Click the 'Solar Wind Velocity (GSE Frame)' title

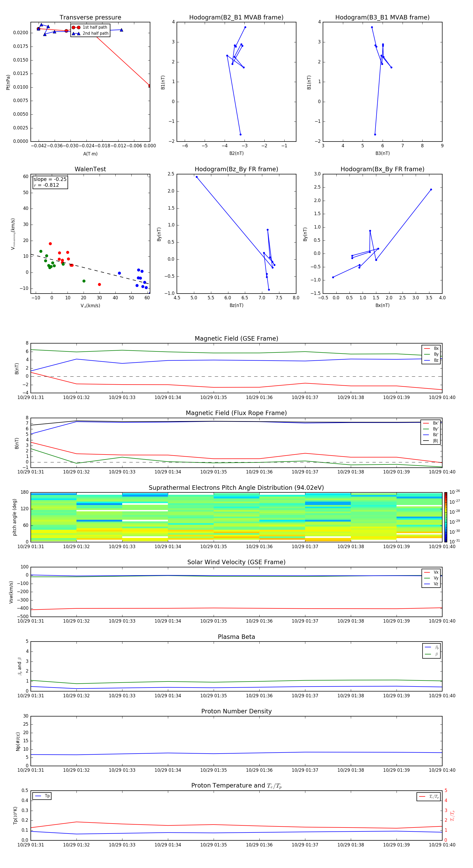236,562
